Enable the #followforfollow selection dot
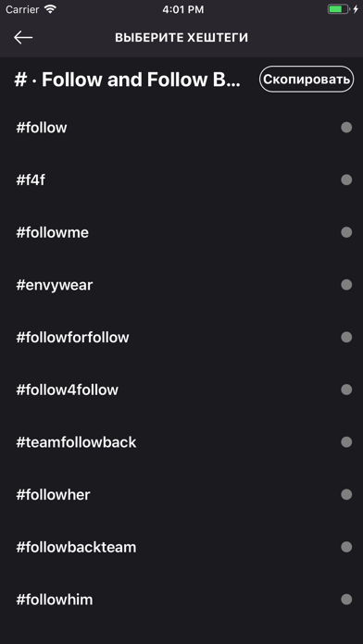The height and width of the screenshot is (644, 363). (x=346, y=337)
